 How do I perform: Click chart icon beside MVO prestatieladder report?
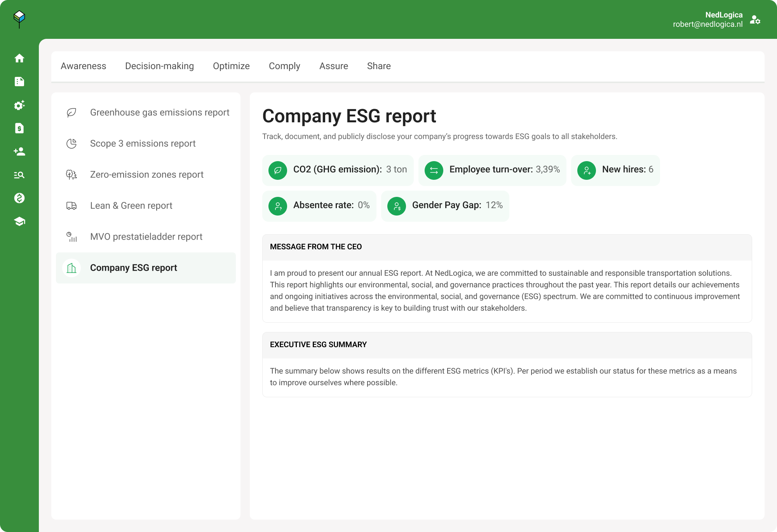[x=71, y=237]
